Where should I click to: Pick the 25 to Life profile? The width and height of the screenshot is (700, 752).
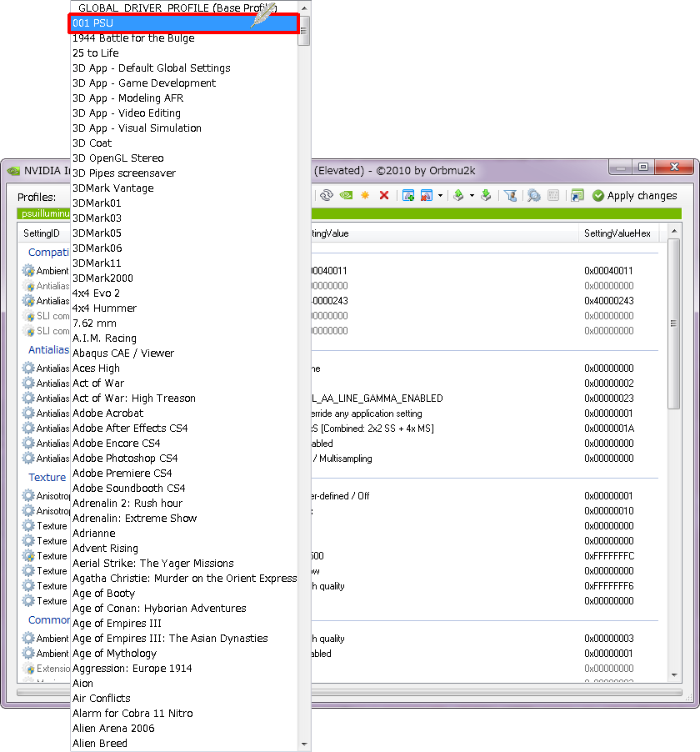click(x=184, y=53)
